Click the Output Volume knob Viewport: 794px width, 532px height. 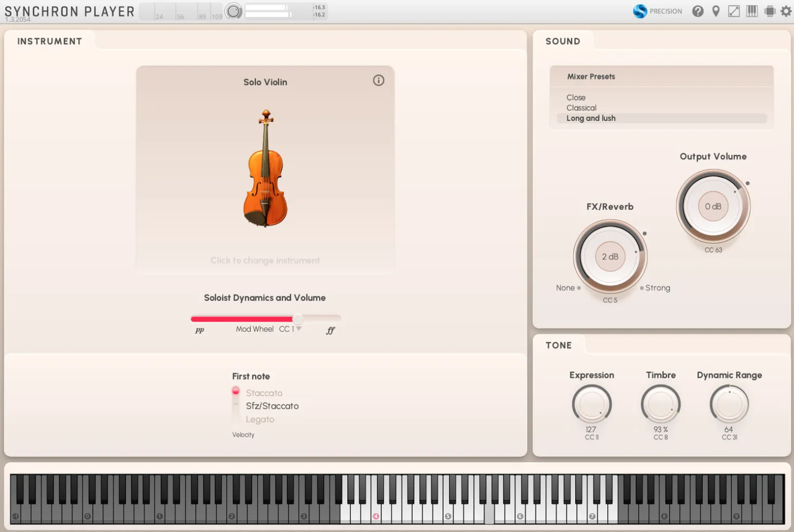click(x=713, y=207)
